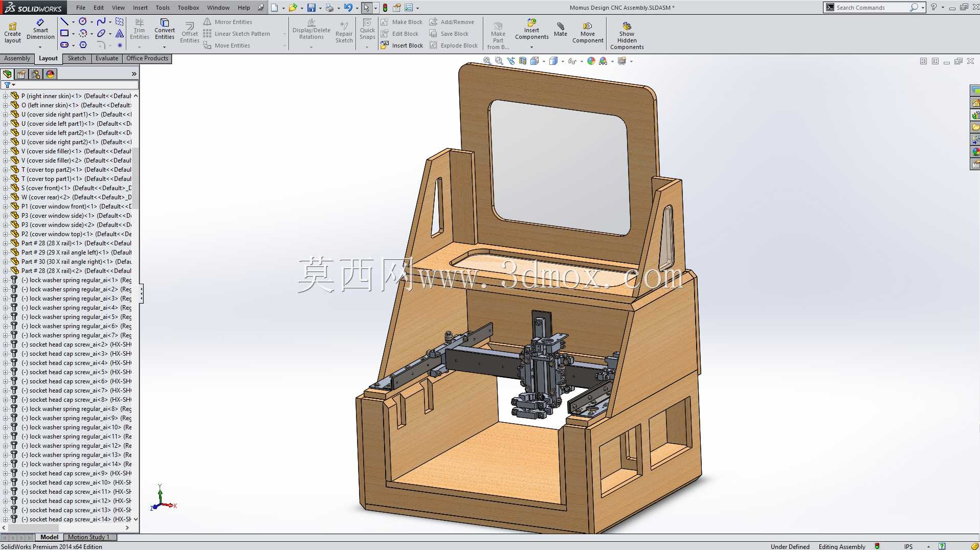Select 'T (cover top part1)<1>' in the tree
The height and width of the screenshot is (550, 980).
(x=77, y=179)
